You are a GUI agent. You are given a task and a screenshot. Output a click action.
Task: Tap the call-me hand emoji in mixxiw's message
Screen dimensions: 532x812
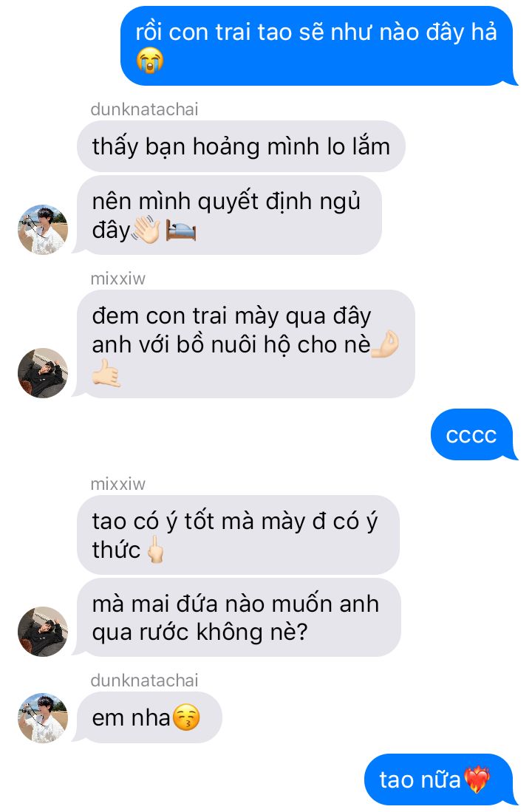(106, 373)
